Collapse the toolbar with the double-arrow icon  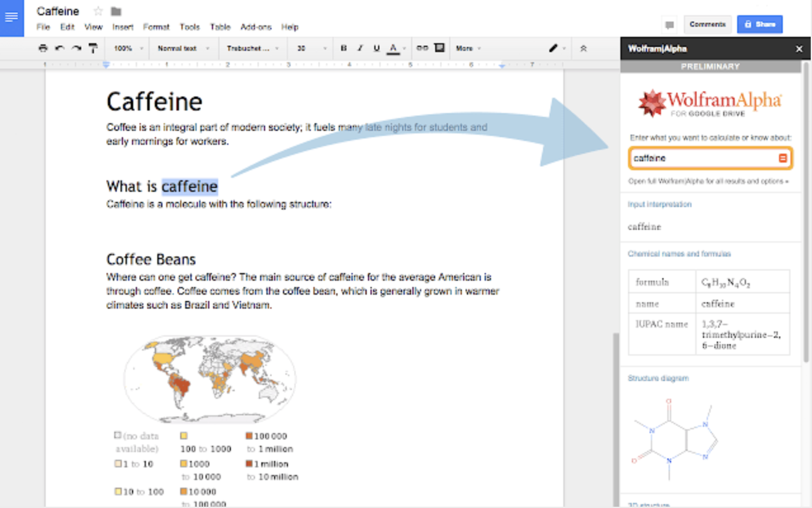584,48
